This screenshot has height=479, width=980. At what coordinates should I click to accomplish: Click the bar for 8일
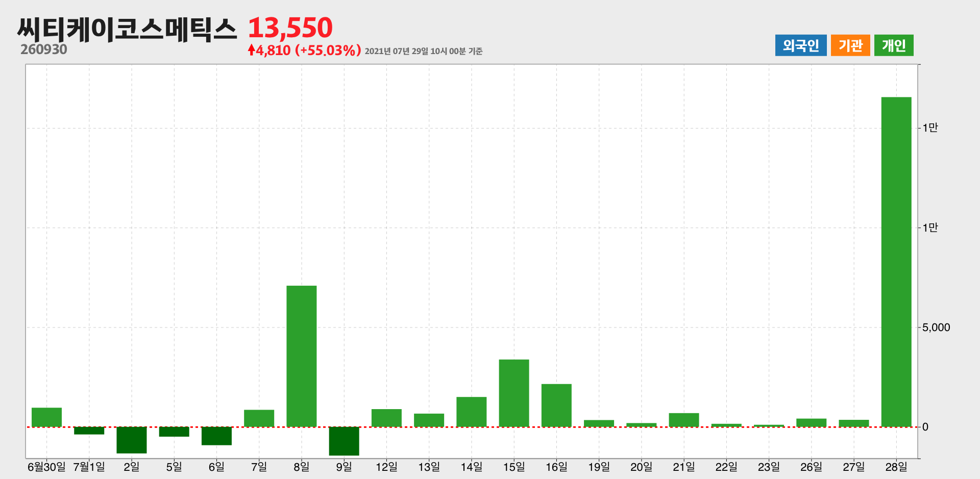302,357
